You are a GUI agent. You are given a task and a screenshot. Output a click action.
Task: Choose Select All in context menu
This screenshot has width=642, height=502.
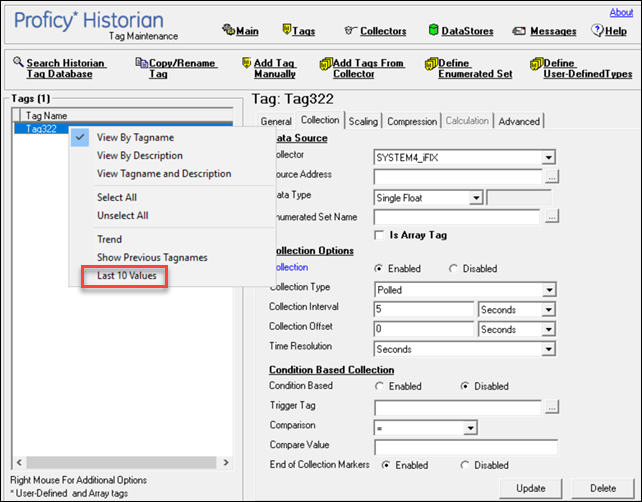(x=117, y=197)
